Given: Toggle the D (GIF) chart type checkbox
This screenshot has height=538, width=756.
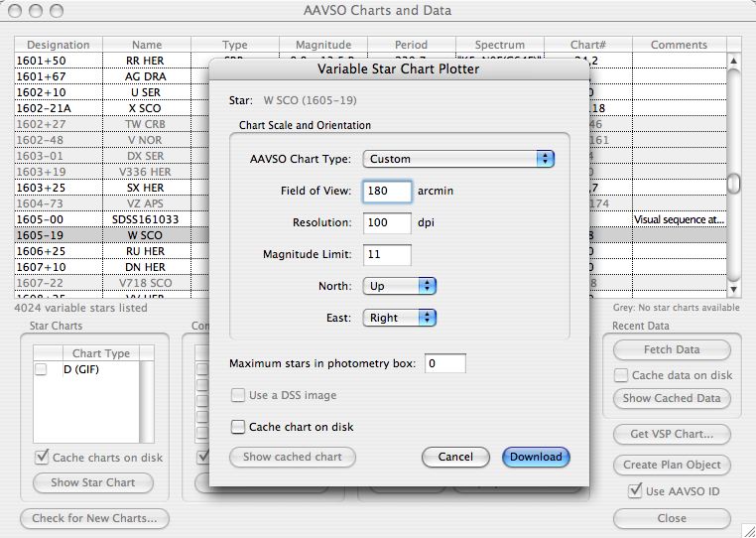Looking at the screenshot, I should (x=41, y=369).
